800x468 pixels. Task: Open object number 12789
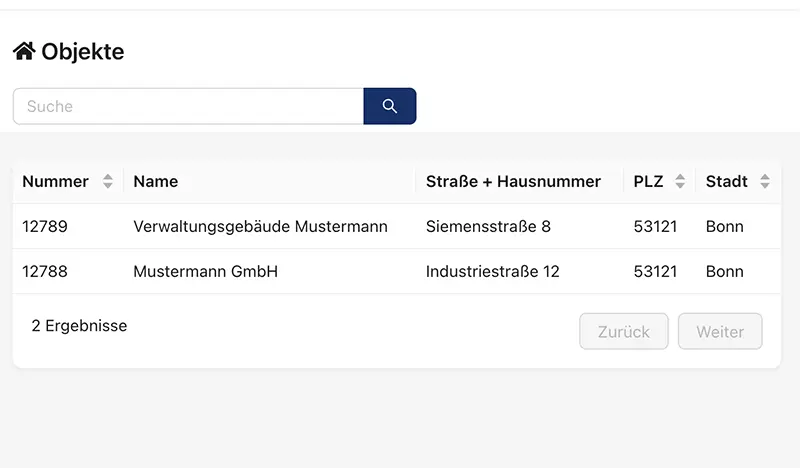(x=45, y=227)
